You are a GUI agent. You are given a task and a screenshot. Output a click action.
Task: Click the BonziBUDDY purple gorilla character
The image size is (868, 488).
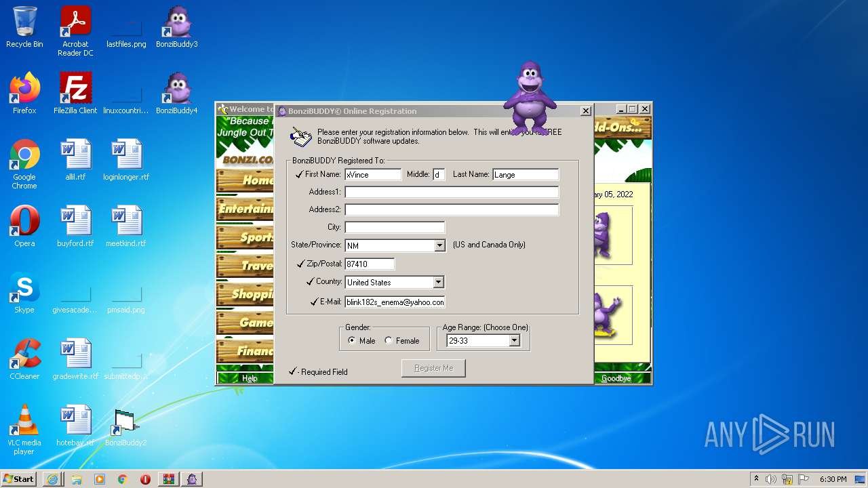[530, 98]
